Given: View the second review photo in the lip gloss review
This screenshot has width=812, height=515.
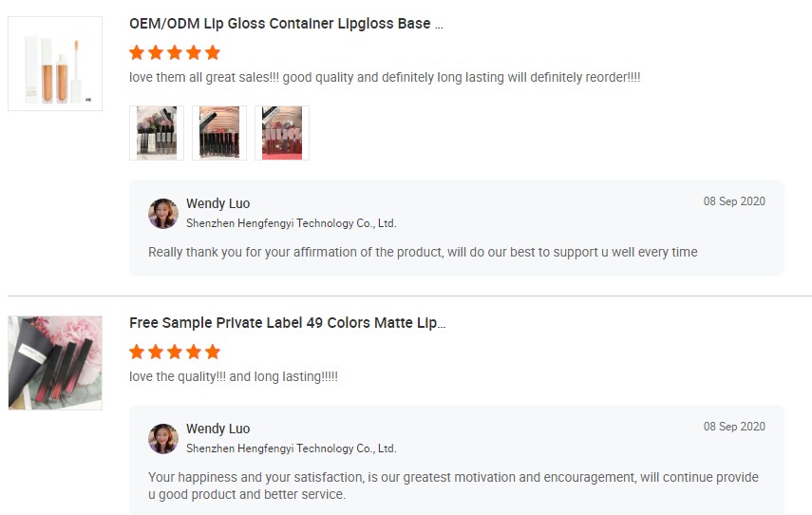Looking at the screenshot, I should pyautogui.click(x=219, y=133).
